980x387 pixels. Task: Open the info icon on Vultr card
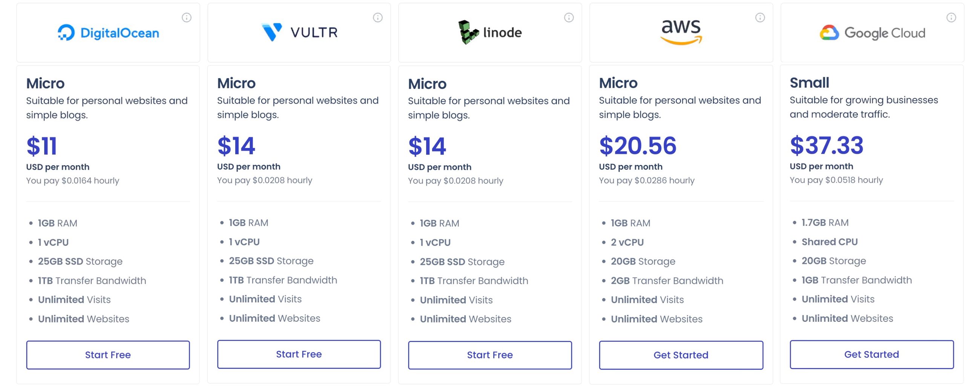(x=377, y=17)
